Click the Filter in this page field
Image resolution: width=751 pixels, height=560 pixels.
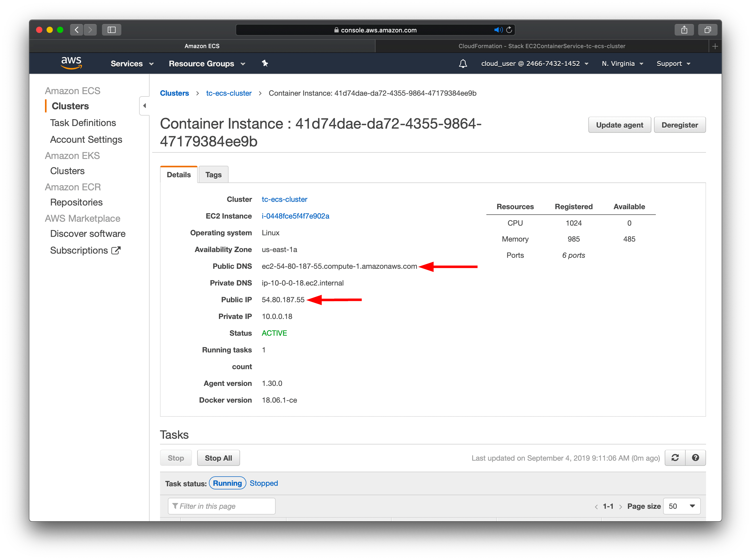222,506
